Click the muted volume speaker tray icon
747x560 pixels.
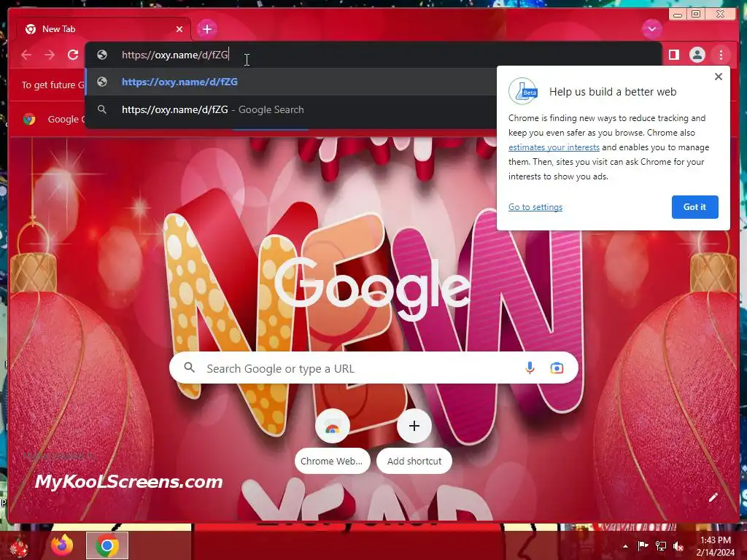pos(678,546)
